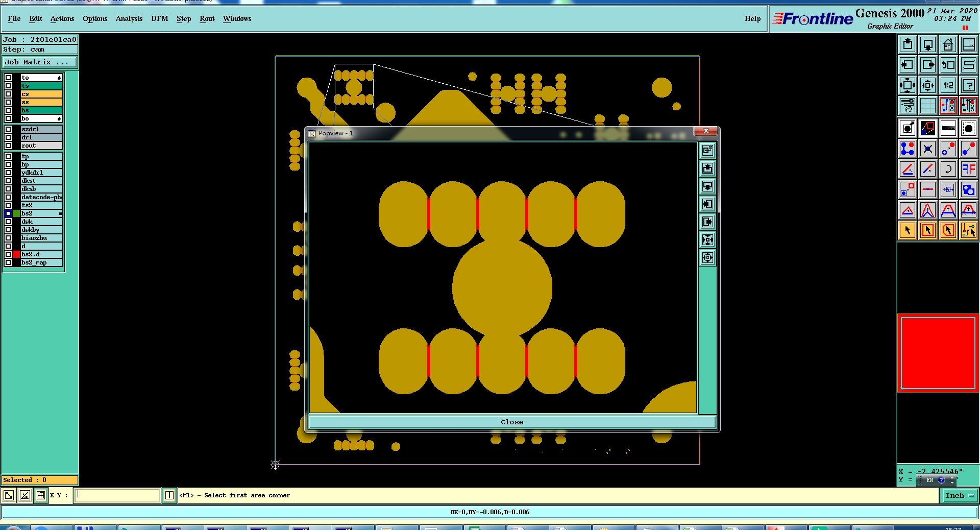Click the pan right view icon

point(928,65)
